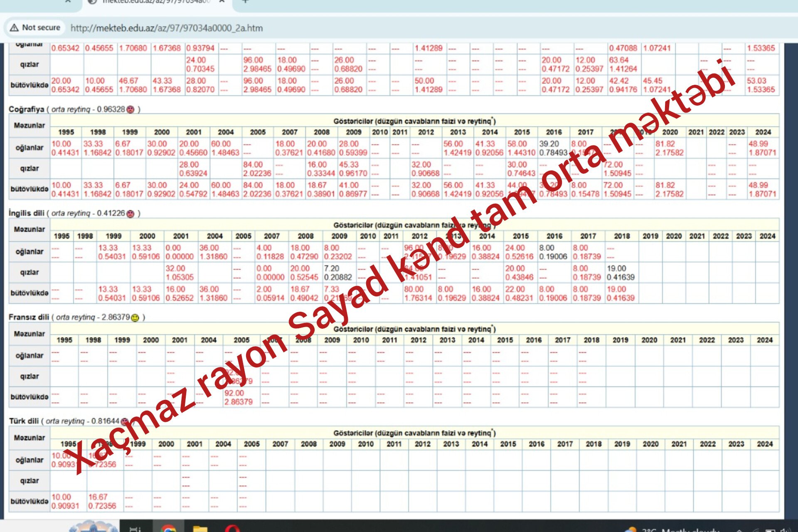Select the mekteb.edu.az browser tab

coord(154,2)
